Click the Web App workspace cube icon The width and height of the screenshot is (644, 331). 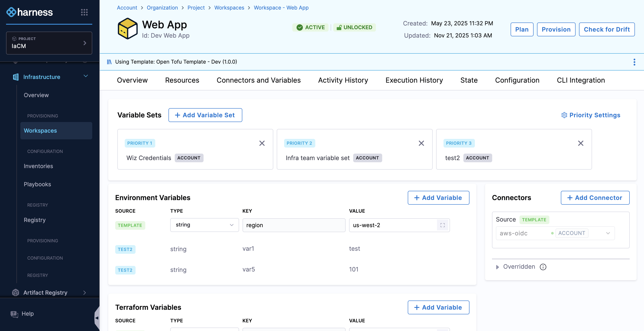coord(128,29)
